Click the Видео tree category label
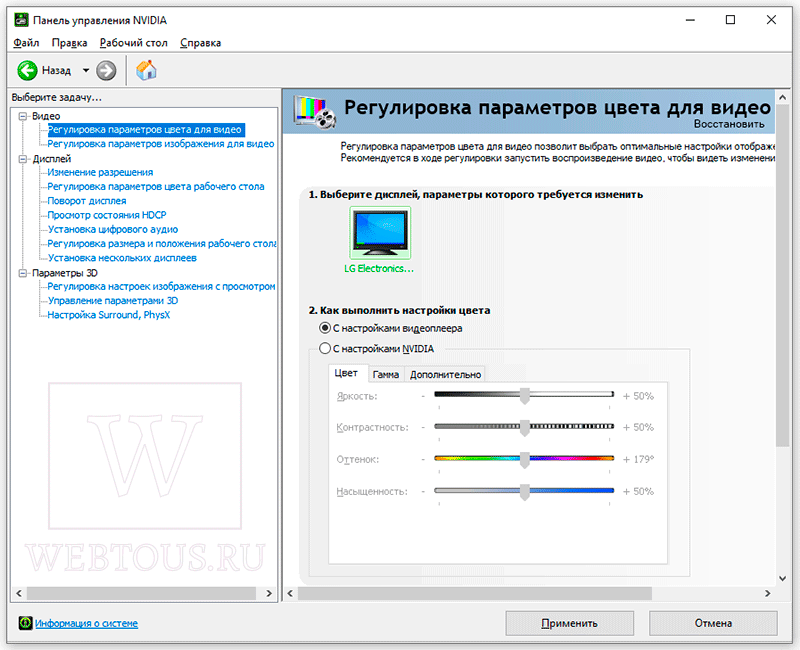800x650 pixels. click(46, 116)
